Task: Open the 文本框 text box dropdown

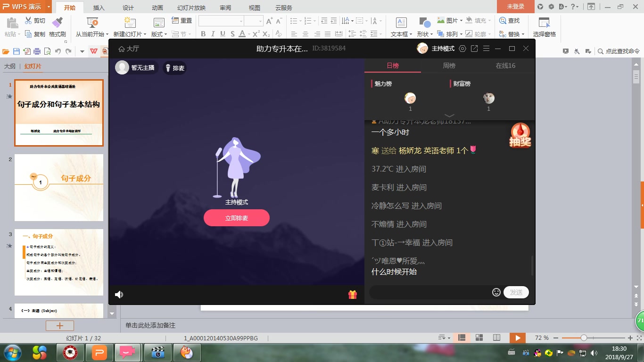Action: pos(402,34)
